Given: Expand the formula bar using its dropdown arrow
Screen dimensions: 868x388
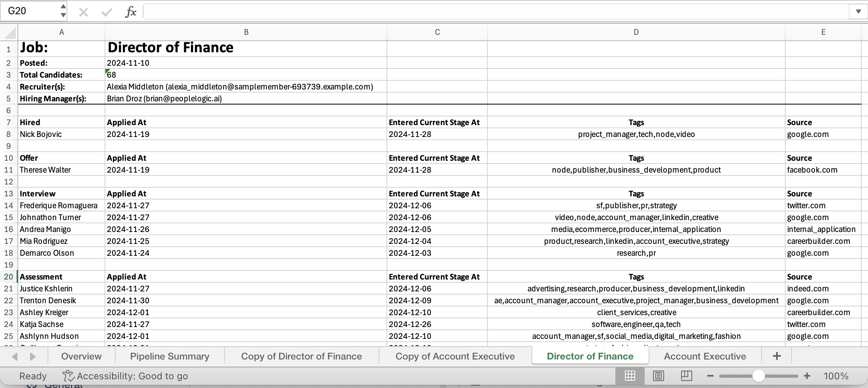Looking at the screenshot, I should point(858,11).
